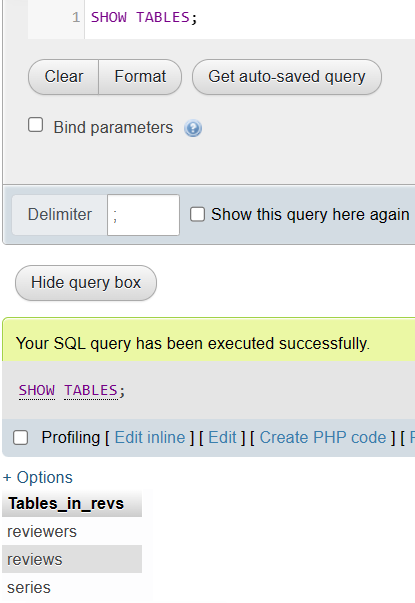Expand the + Options section

[x=38, y=478]
